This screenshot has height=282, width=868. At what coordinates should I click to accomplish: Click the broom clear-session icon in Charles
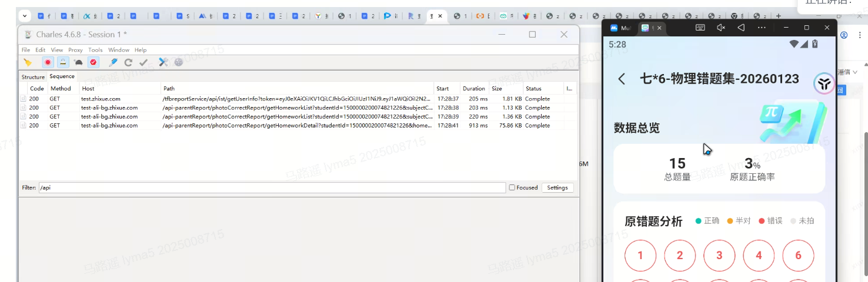(x=27, y=62)
